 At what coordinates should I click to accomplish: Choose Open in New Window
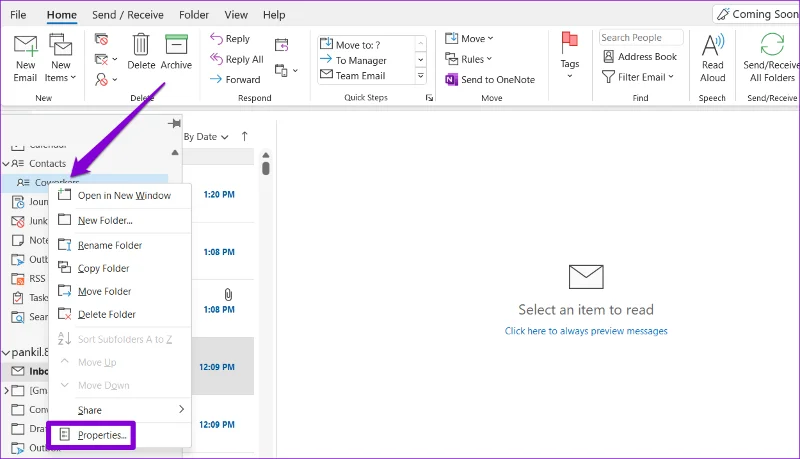point(120,195)
